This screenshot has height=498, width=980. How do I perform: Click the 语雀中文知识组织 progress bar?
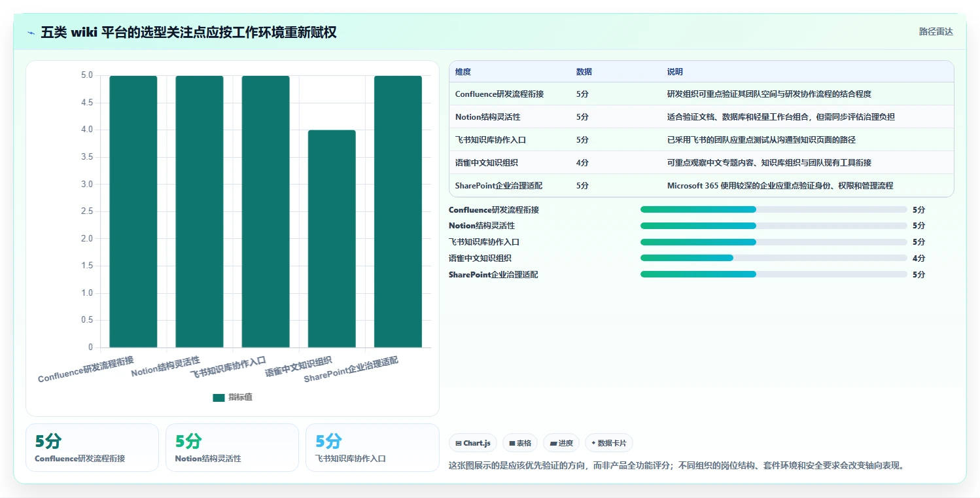[774, 258]
